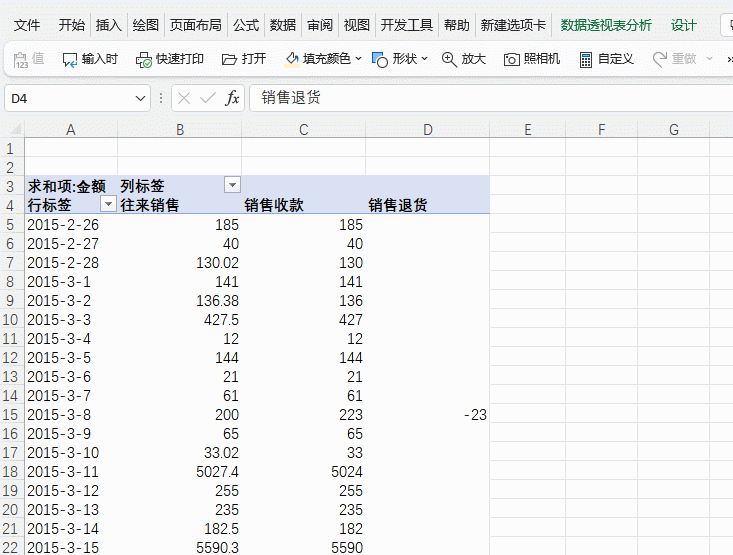Click cell containing 5027.4

point(179,471)
